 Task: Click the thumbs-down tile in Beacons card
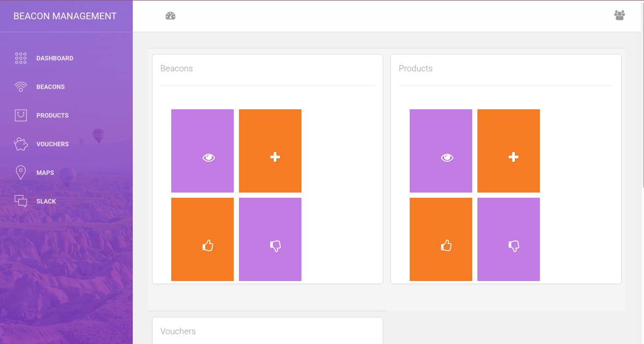270,239
